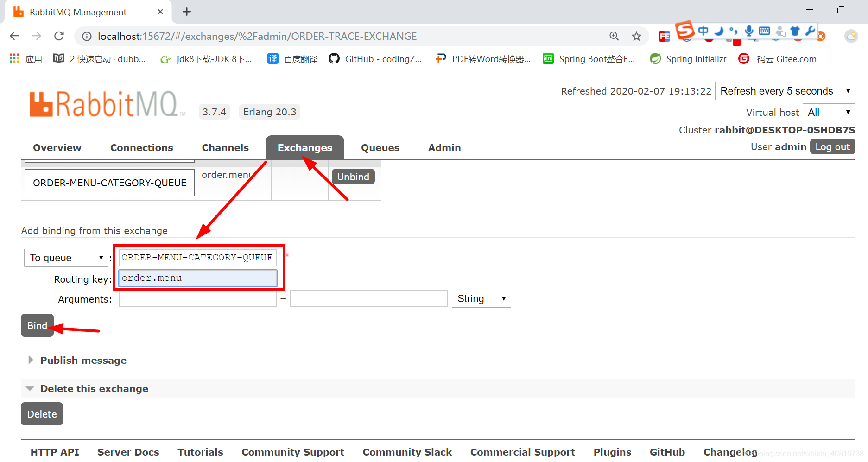
Task: Open the Community Slack footer link
Action: coord(407,452)
